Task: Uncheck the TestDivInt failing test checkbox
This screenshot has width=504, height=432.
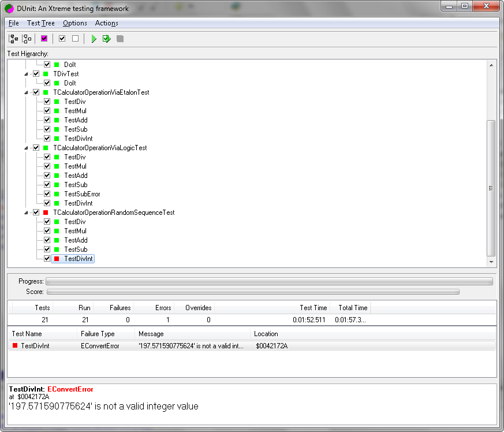Action: [x=47, y=259]
